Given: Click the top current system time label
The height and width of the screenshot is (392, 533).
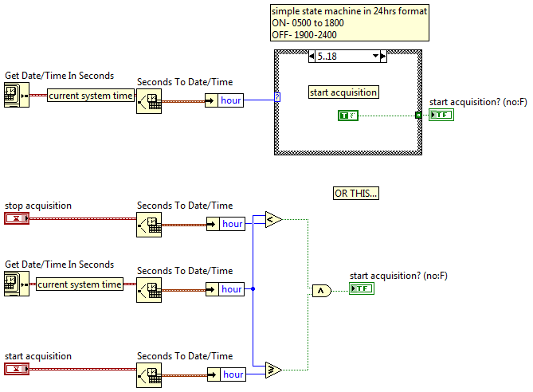Looking at the screenshot, I should tap(90, 96).
